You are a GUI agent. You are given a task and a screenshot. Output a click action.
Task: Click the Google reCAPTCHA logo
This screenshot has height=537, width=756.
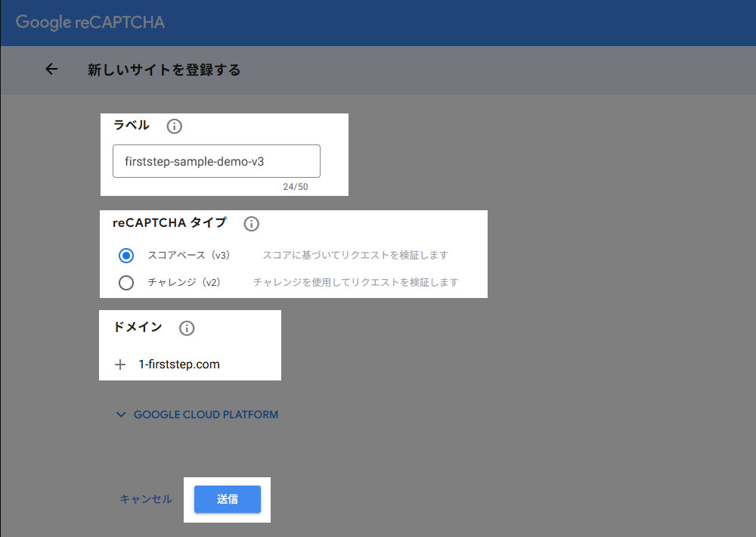tap(90, 22)
